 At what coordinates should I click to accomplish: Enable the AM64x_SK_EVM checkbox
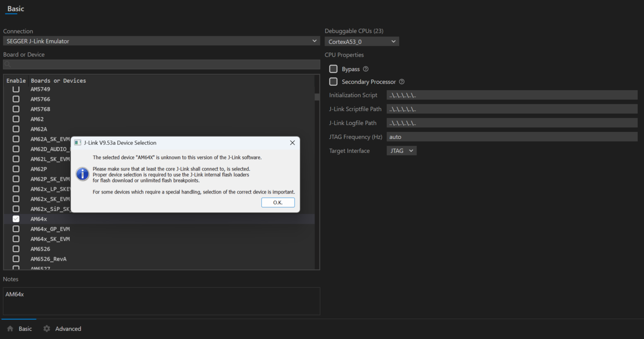point(16,239)
